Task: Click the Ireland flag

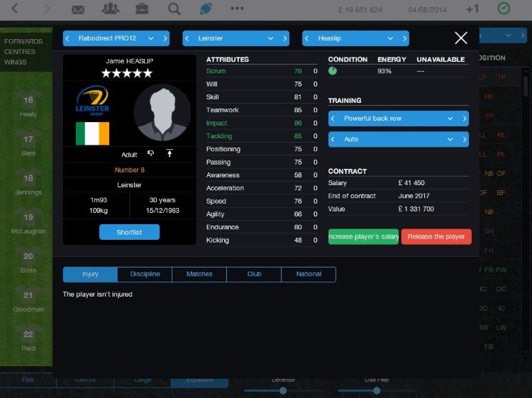Action: (x=92, y=133)
